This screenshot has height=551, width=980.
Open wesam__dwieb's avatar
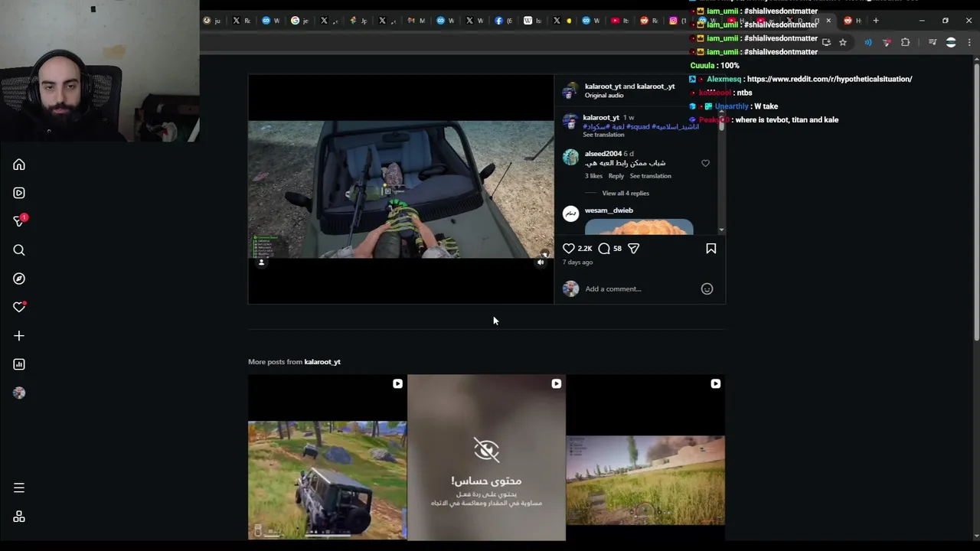tap(570, 214)
